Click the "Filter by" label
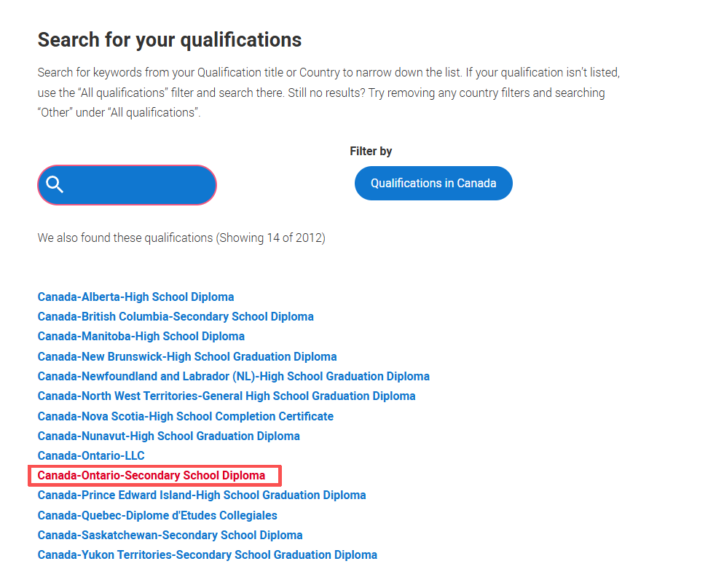 pos(371,152)
